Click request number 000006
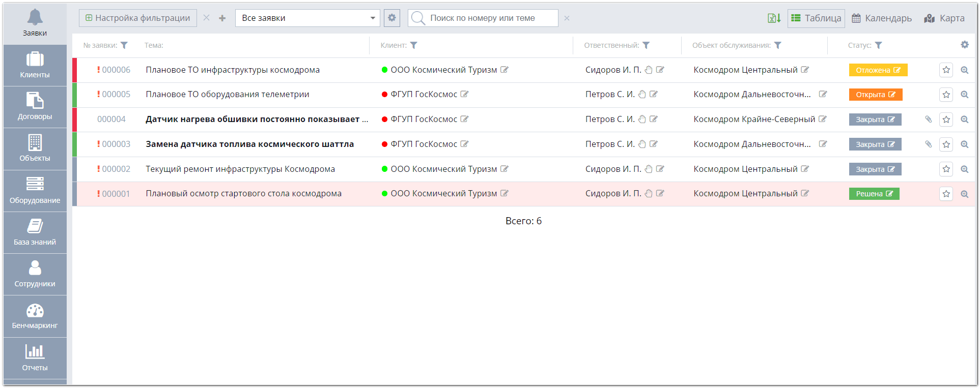The image size is (980, 388). (116, 70)
